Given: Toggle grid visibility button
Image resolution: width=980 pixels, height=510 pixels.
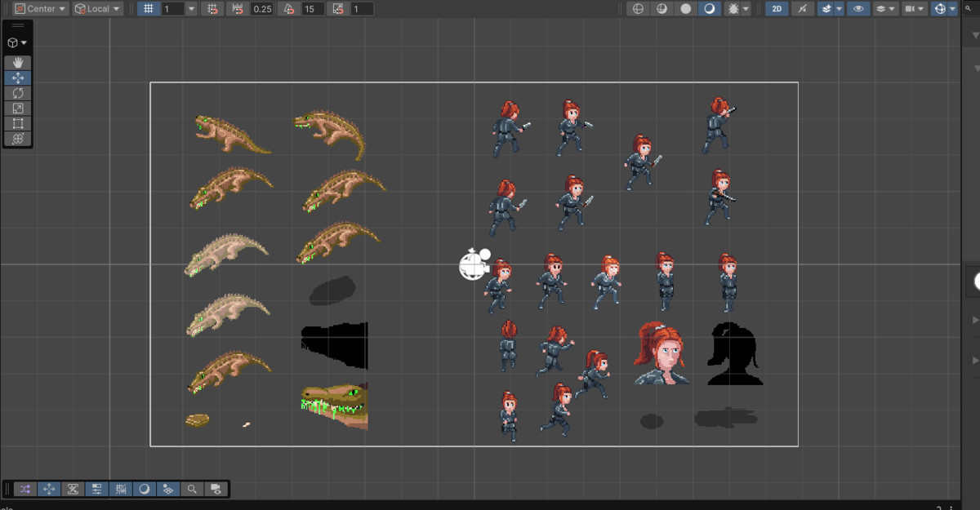Looking at the screenshot, I should click(148, 9).
